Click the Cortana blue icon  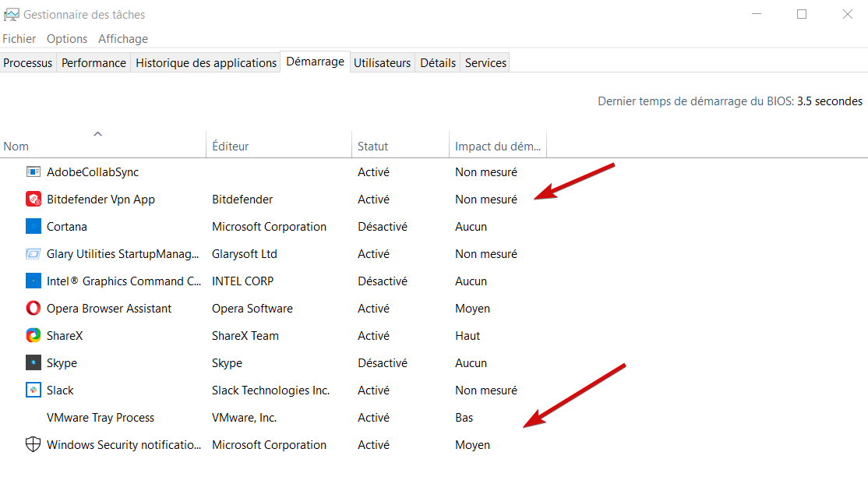(34, 226)
